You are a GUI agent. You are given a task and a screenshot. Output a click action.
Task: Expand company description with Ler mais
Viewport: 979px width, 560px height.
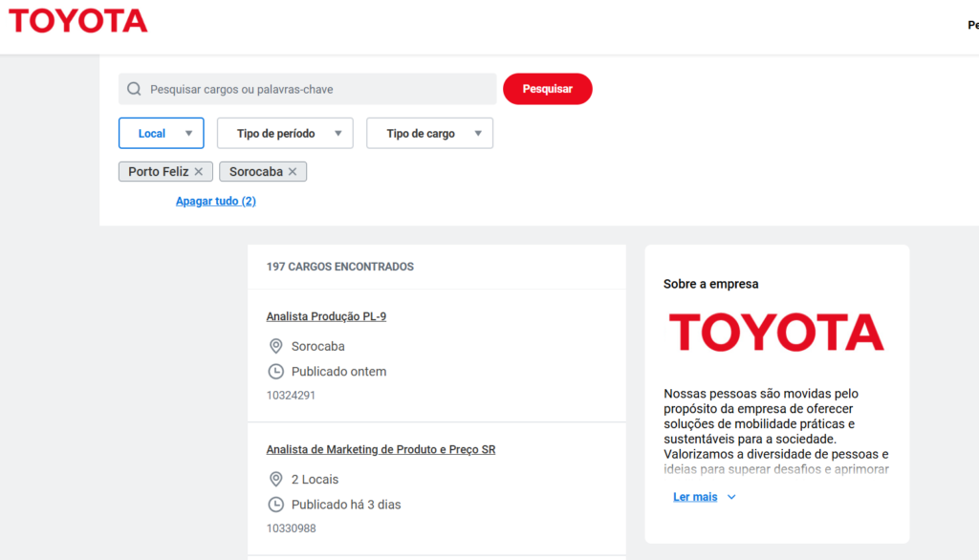coord(695,497)
